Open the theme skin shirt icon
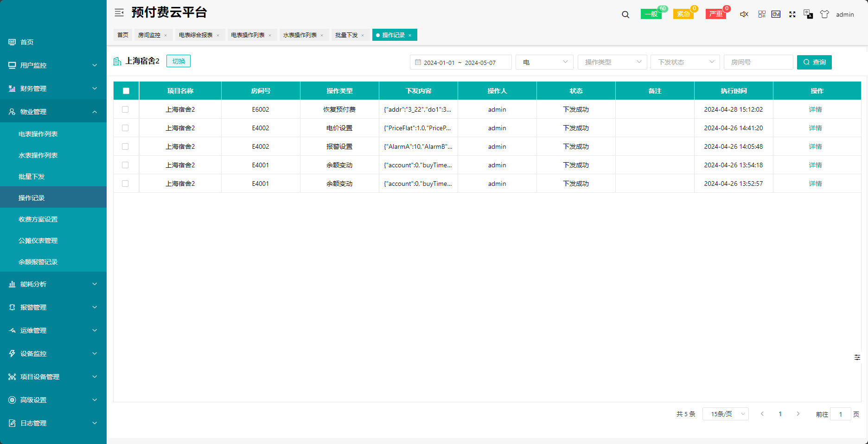Viewport: 868px width, 444px height. (824, 14)
